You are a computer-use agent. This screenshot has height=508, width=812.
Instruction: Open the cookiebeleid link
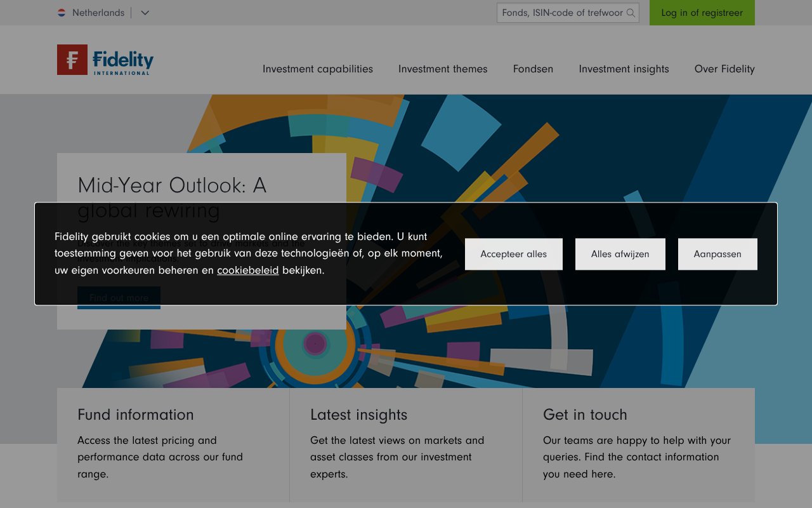click(247, 270)
